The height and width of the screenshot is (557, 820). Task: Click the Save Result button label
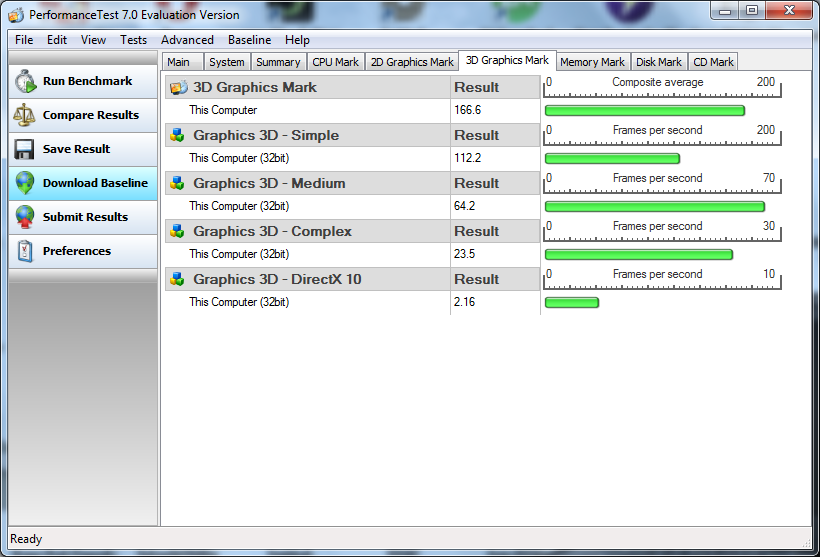pos(76,149)
